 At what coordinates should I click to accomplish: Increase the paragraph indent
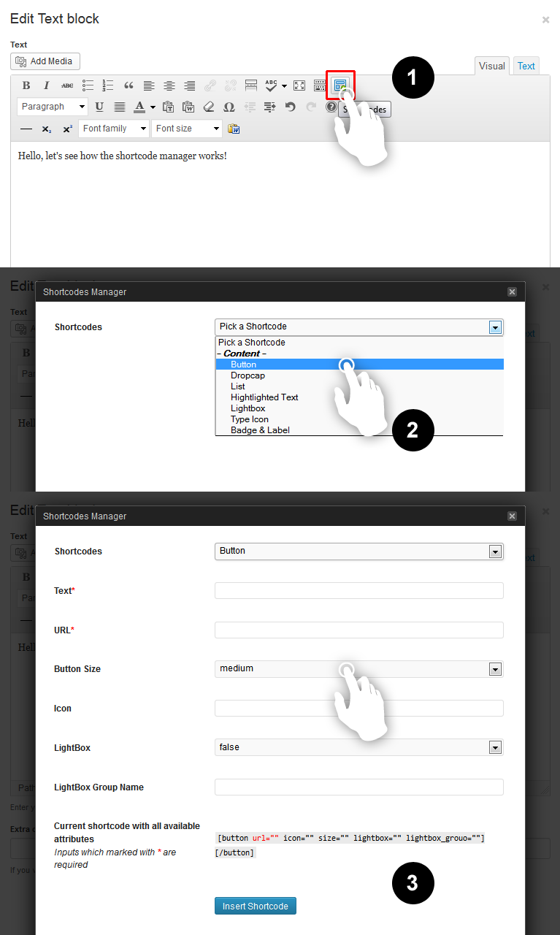click(270, 107)
